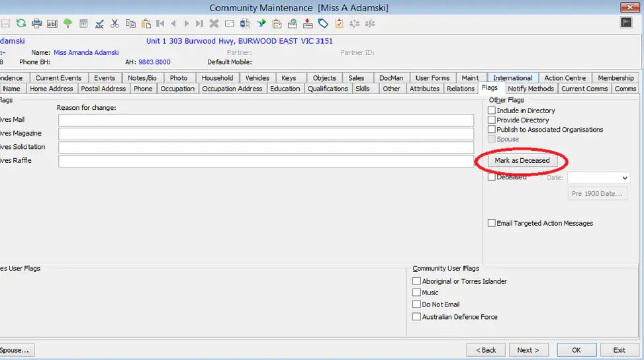Image resolution: width=644 pixels, height=360 pixels.
Task: Enable Email Targeted Action Messages
Action: pyautogui.click(x=492, y=223)
